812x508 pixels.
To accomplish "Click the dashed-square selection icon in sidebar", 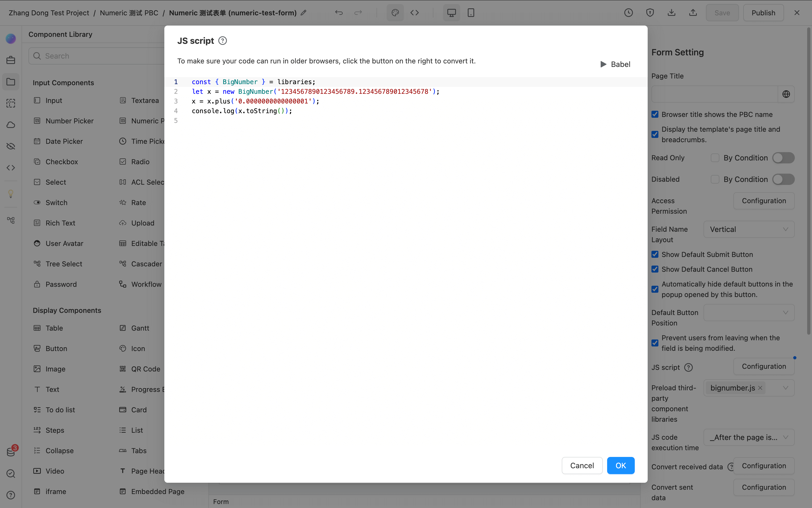I will click(11, 103).
